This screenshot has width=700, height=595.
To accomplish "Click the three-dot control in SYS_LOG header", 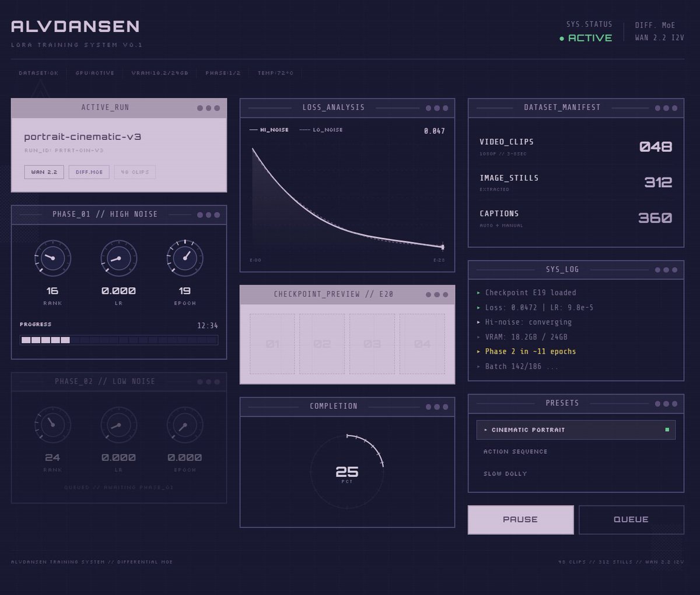I will (x=666, y=270).
